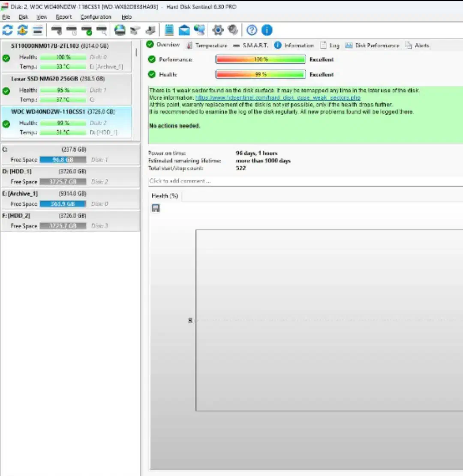
Task: Click the send email envelope icon
Action: click(184, 30)
